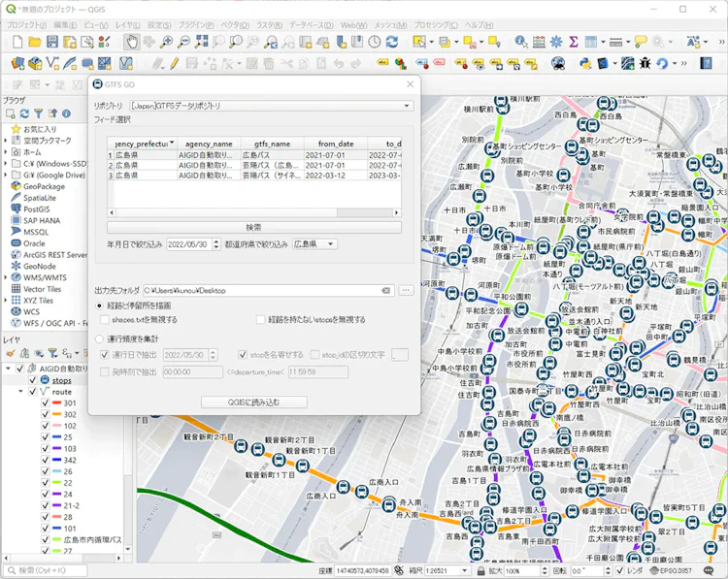Activate the Identify Features tool
The width and height of the screenshot is (728, 579).
[x=521, y=43]
